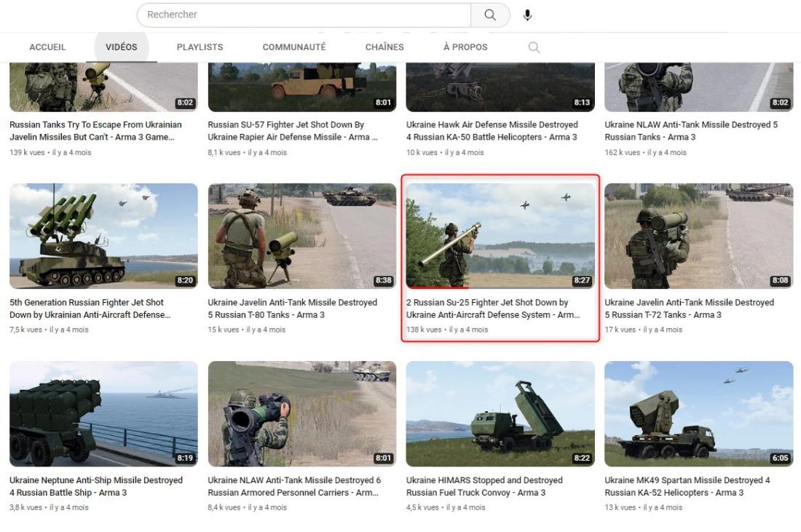Click title 'Javelin Anti-Tank Missile Destroyed 5 Russian T-80'

[x=292, y=309]
